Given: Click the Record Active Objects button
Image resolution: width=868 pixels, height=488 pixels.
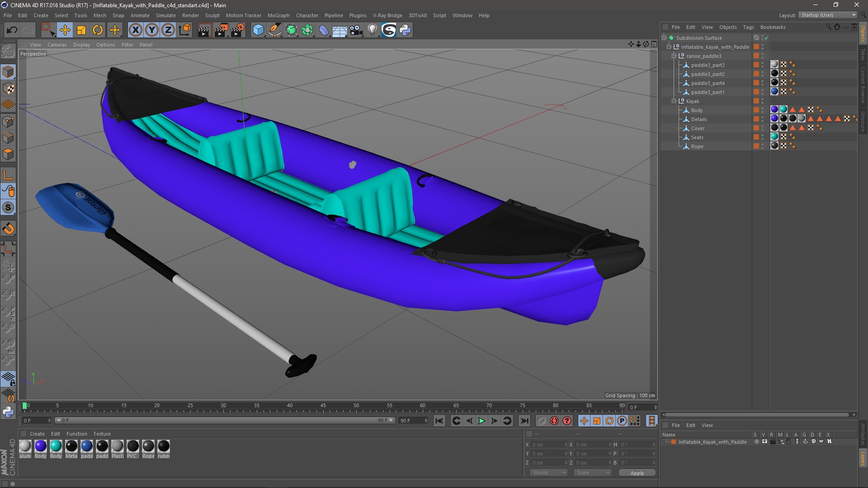Looking at the screenshot, I should [542, 421].
